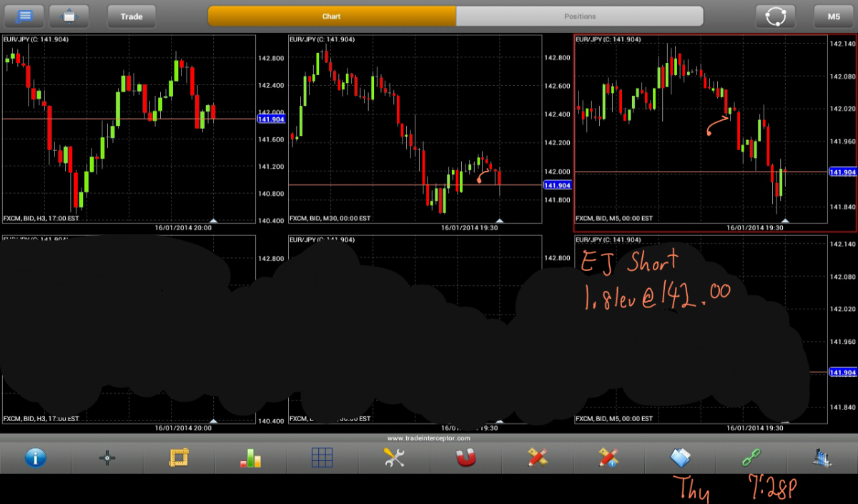
Task: Open the blue list menu button
Action: tap(24, 16)
